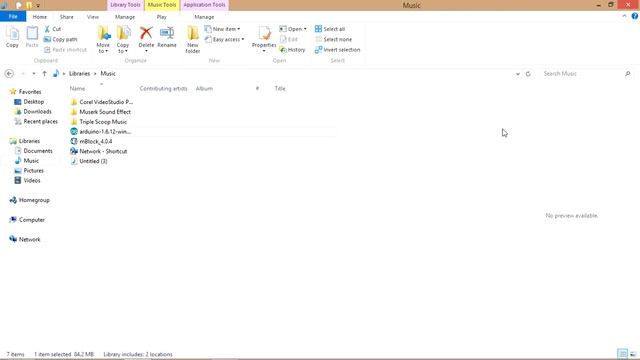
Task: Open the New item dropdown
Action: click(x=222, y=29)
